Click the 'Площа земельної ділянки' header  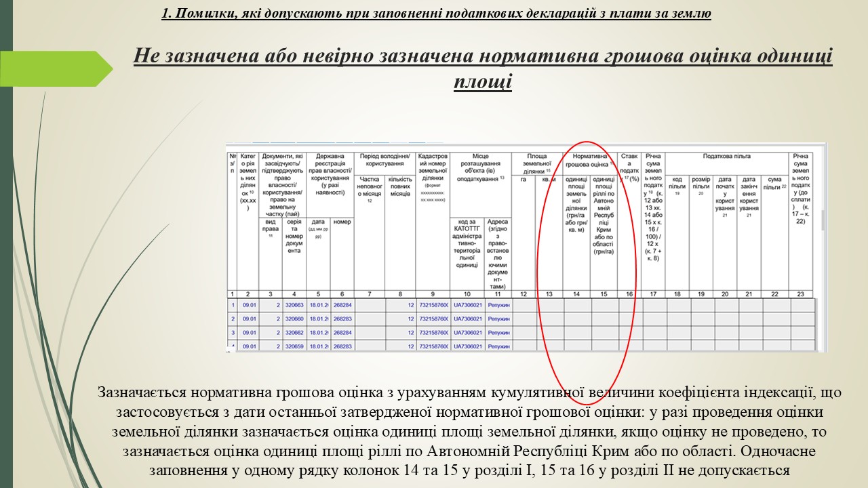click(537, 160)
